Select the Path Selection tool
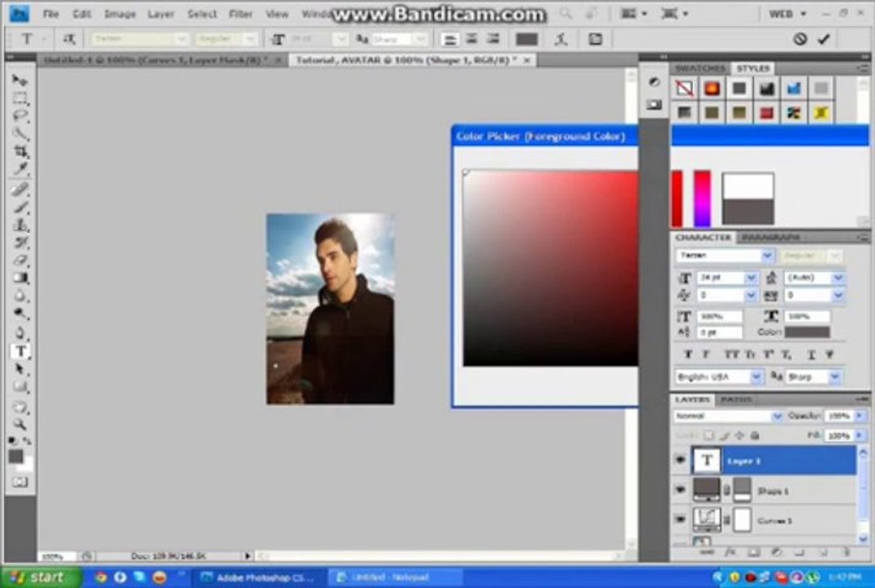 [x=20, y=369]
